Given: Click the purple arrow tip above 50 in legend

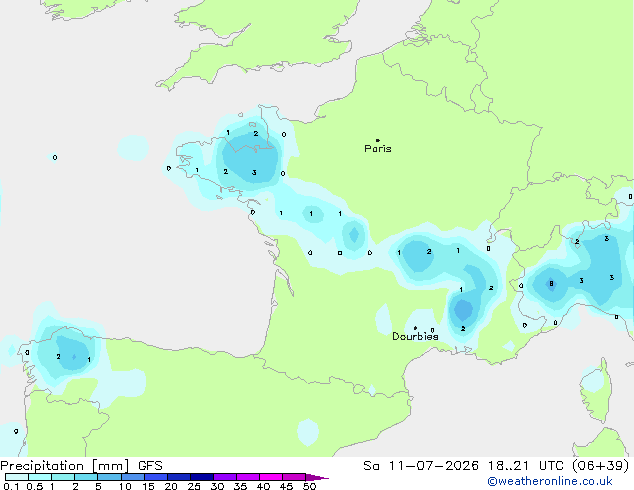Looking at the screenshot, I should tap(317, 477).
